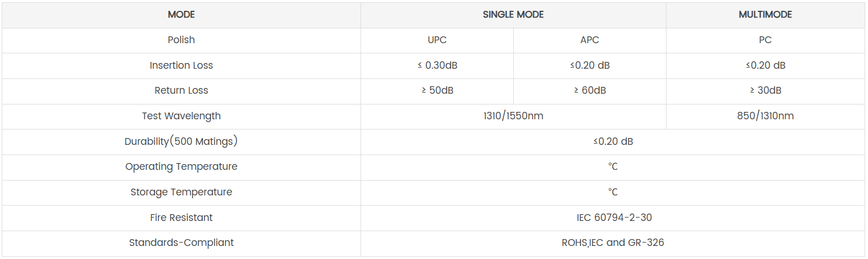
Task: Select the Storage Temperature row label
Action: pyautogui.click(x=181, y=192)
